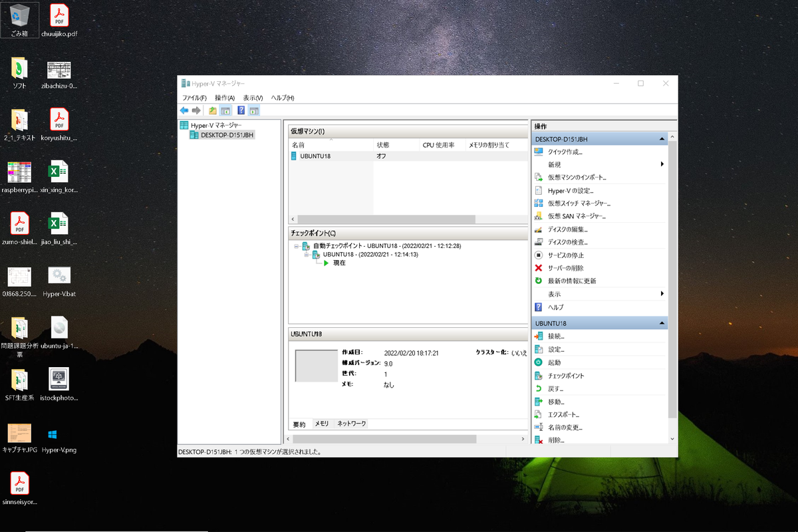Sort by the 名前 column header

coord(331,145)
